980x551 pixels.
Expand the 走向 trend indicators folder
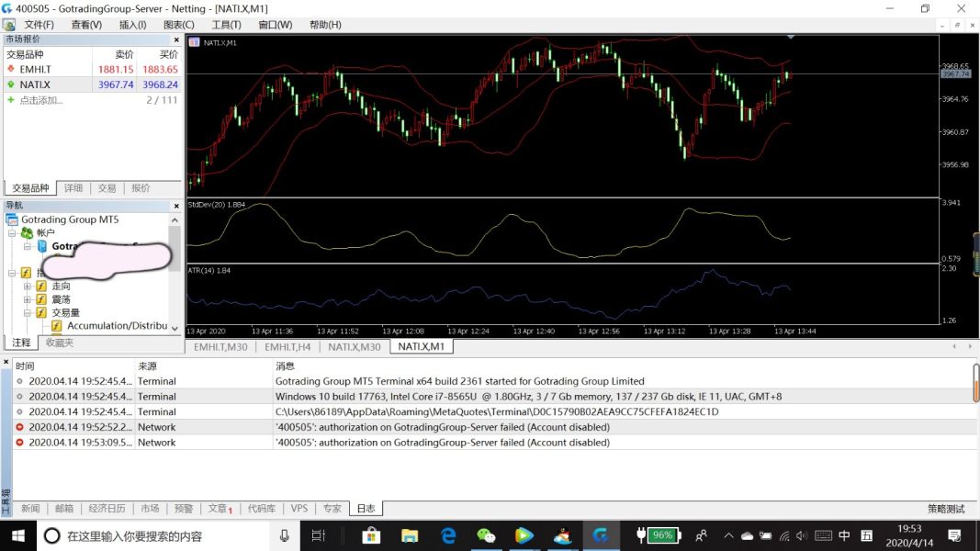click(x=28, y=287)
